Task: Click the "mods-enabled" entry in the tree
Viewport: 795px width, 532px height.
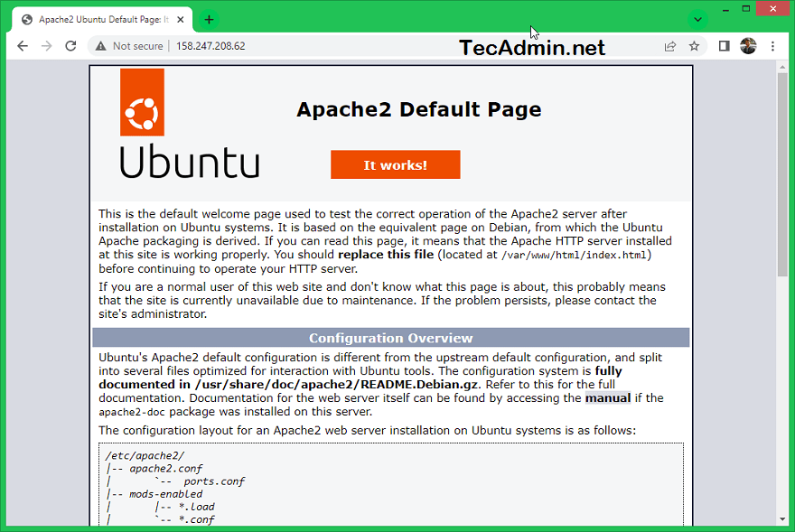Action: coord(166,494)
